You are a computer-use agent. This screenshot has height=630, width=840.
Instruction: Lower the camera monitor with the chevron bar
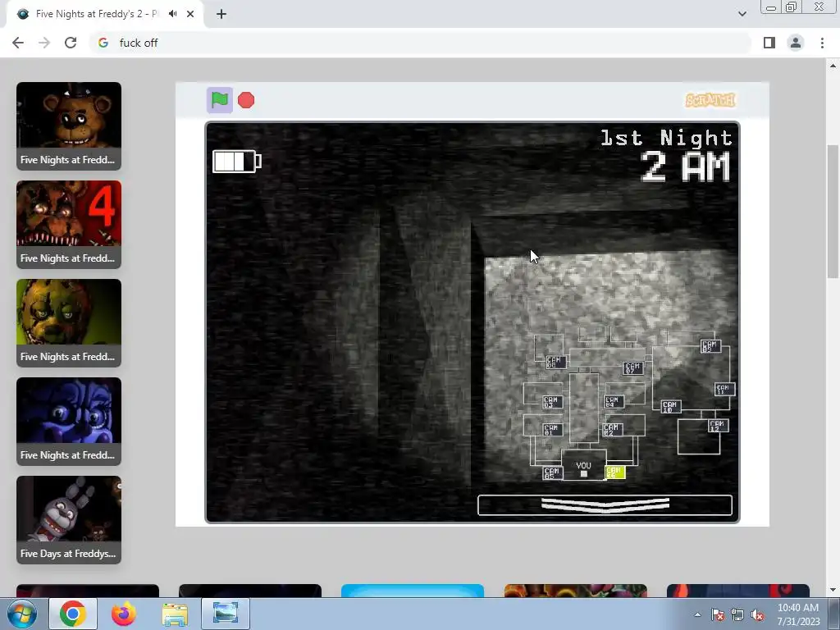(x=605, y=505)
